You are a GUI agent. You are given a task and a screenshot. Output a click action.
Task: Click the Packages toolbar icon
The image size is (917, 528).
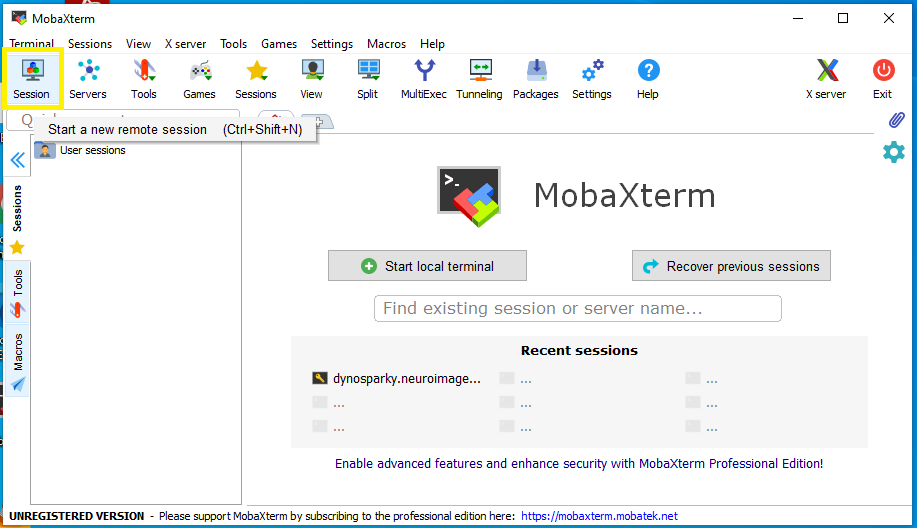pyautogui.click(x=536, y=79)
